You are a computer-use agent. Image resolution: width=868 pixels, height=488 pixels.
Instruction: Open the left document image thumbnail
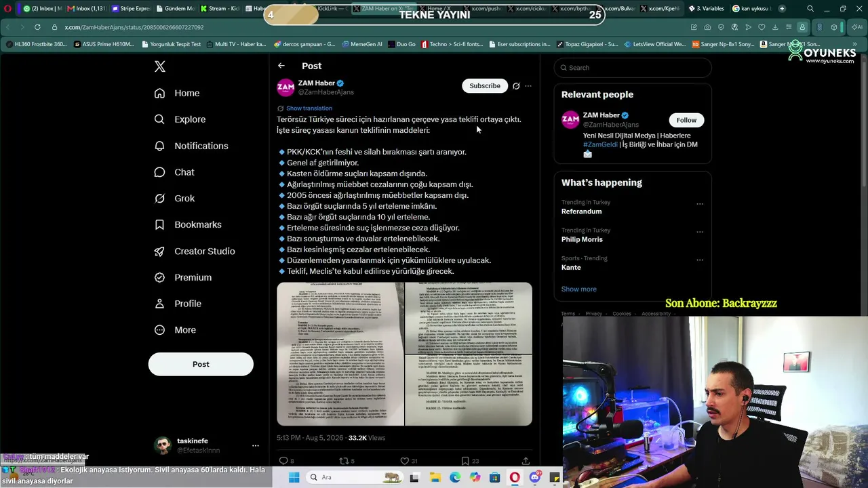tap(340, 354)
